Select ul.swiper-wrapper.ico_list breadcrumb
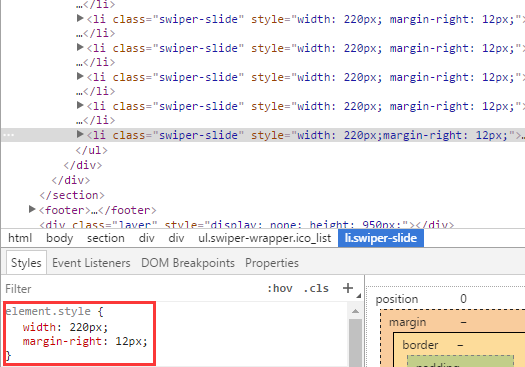This screenshot has width=525, height=367. pyautogui.click(x=265, y=238)
